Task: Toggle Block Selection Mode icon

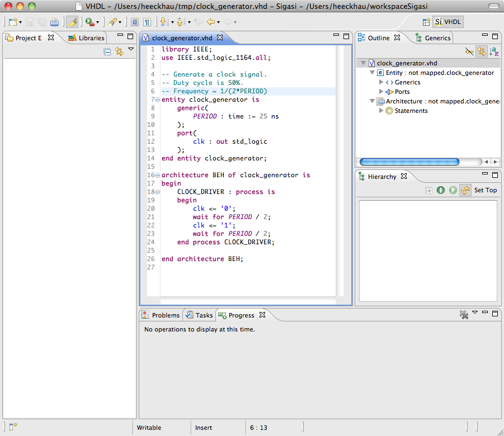Action: (135, 22)
